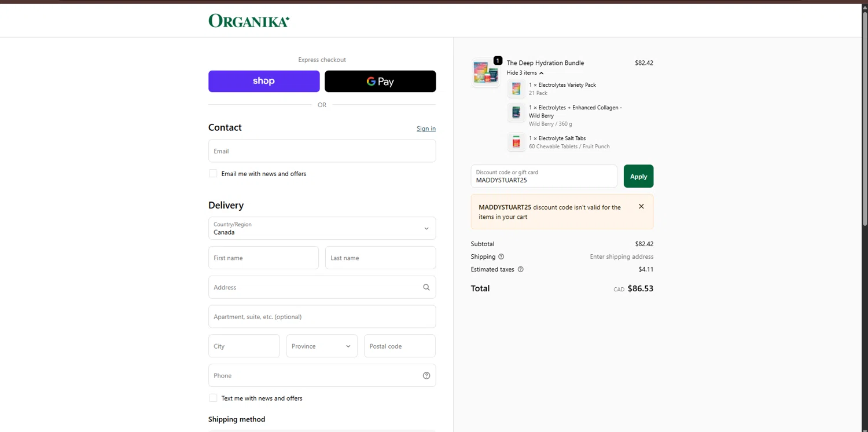Click the address search magnifier icon
868x432 pixels.
(426, 287)
